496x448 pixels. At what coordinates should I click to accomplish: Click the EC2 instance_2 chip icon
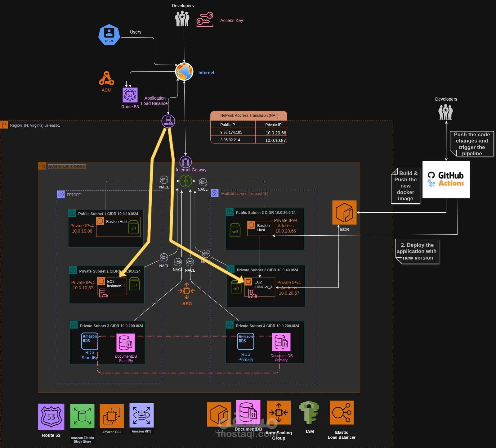[248, 282]
